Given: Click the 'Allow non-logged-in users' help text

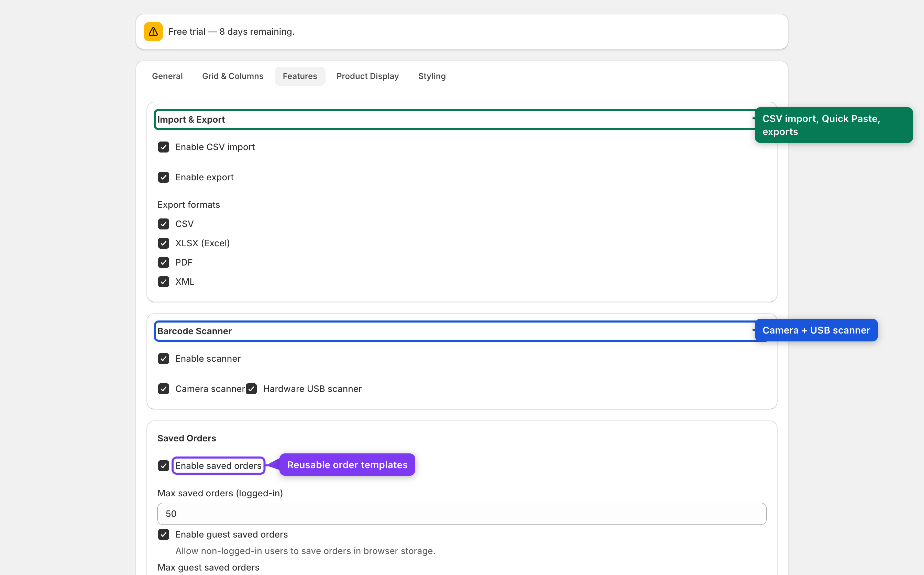Looking at the screenshot, I should point(305,551).
